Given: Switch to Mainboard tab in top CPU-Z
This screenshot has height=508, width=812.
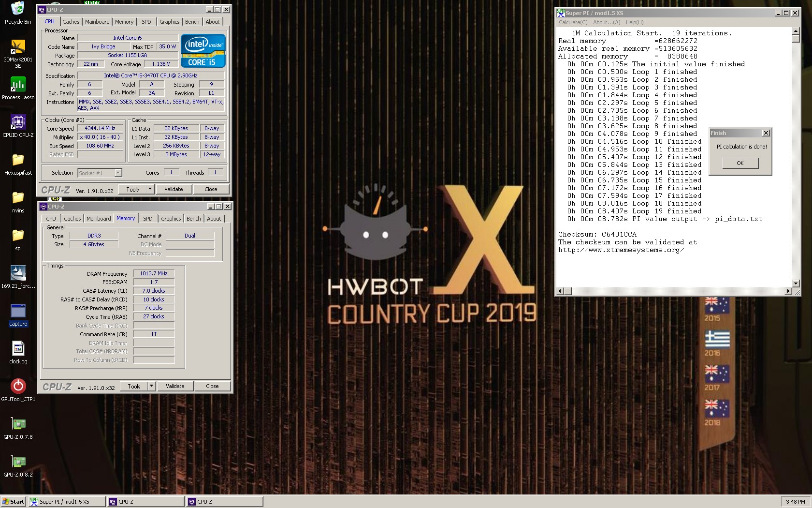Looking at the screenshot, I should [97, 22].
